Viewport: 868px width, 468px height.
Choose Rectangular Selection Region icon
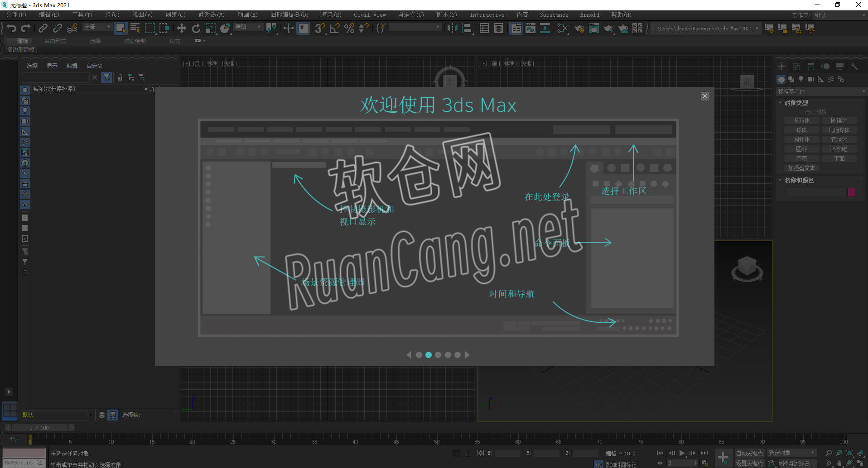click(149, 28)
